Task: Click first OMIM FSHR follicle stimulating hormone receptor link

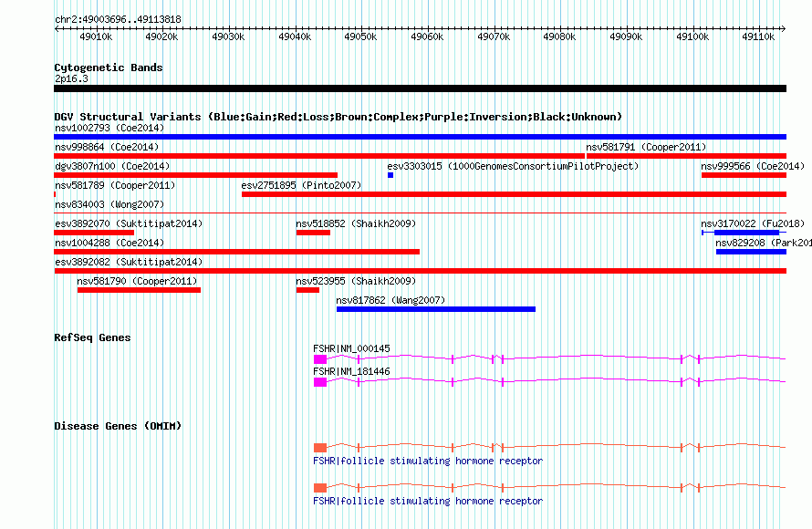Action: point(428,461)
